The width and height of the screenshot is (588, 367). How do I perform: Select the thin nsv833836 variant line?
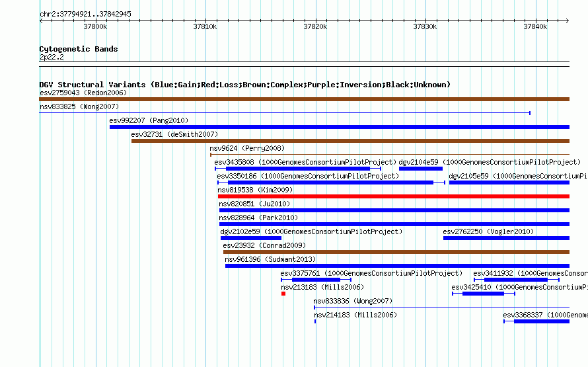pos(442,307)
